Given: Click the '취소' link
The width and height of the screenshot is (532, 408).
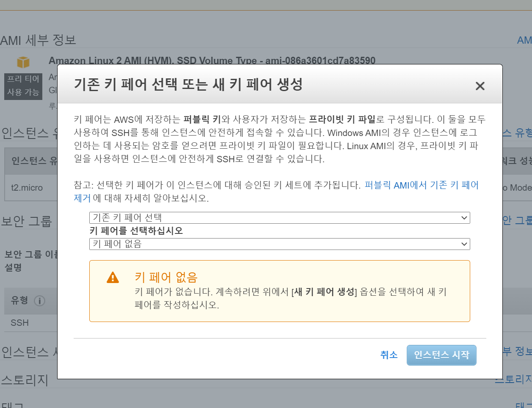Looking at the screenshot, I should pos(389,355).
